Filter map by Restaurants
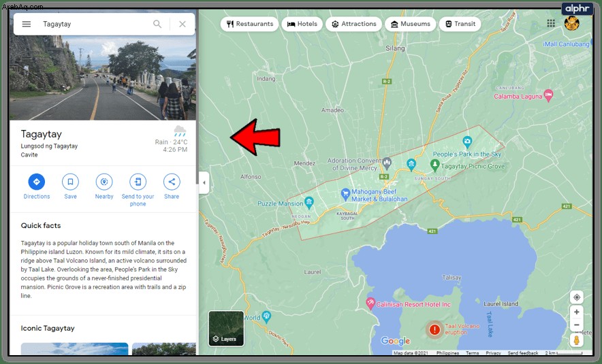This screenshot has width=602, height=364. (249, 24)
